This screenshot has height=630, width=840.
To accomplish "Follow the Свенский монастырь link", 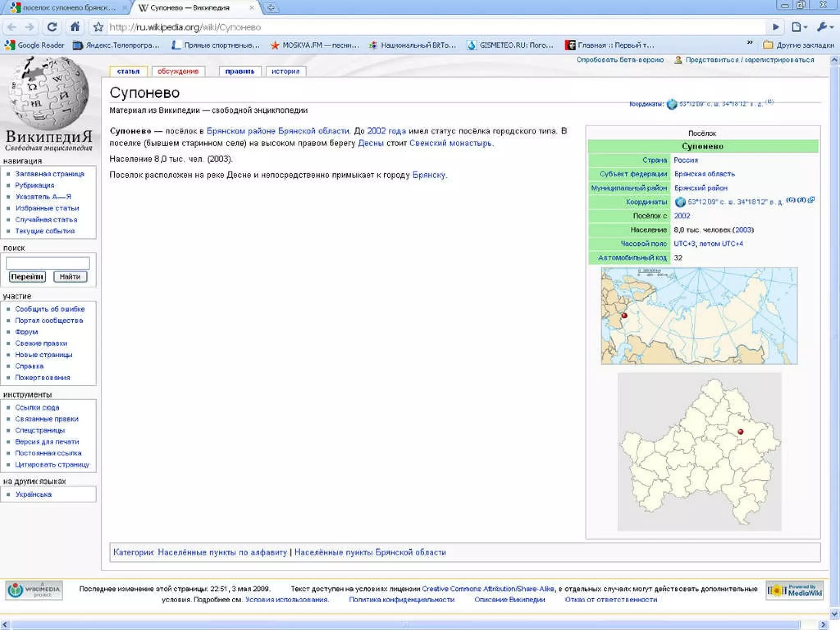I will pos(450,143).
